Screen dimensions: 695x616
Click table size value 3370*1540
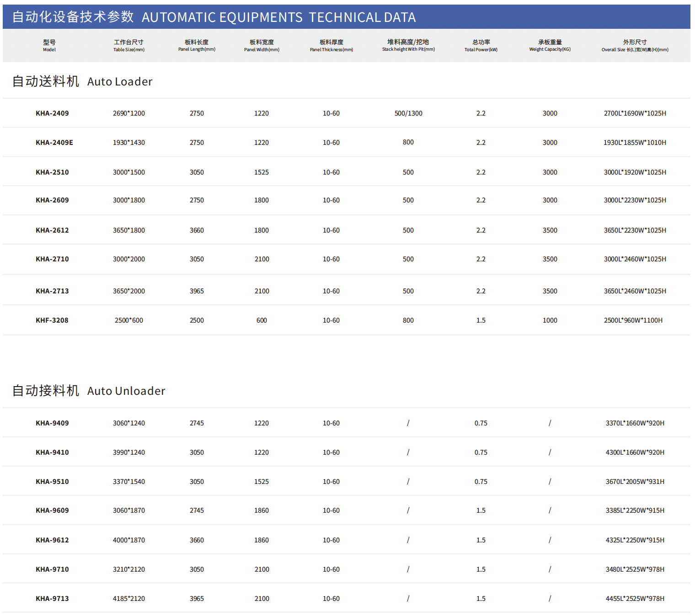[129, 482]
